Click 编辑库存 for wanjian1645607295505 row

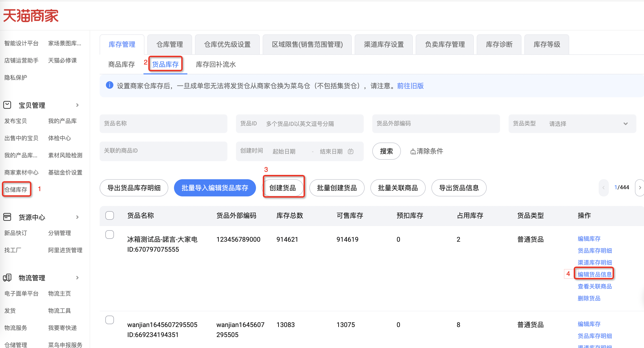click(x=589, y=324)
